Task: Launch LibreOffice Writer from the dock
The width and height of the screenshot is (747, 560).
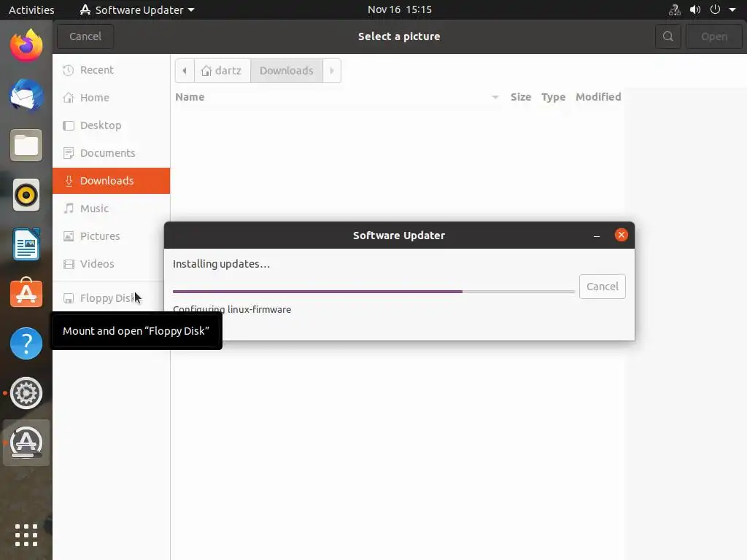Action: (x=26, y=244)
